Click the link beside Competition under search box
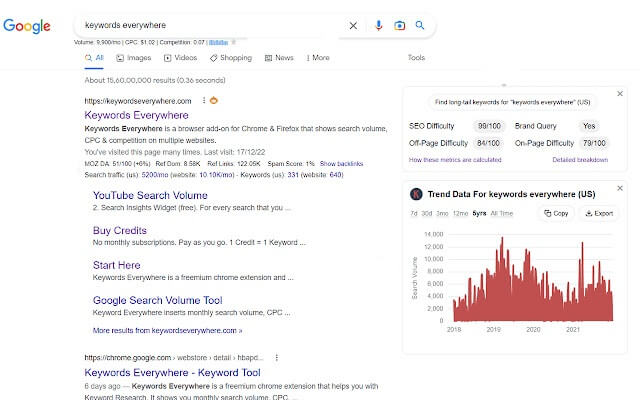Viewport: 640px width, 400px height. [218, 42]
